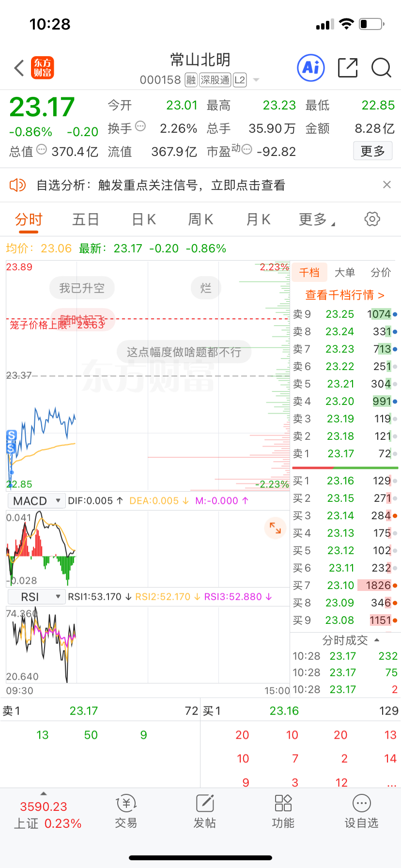Tap the 设自选 dots icon
The height and width of the screenshot is (868, 401).
362,804
